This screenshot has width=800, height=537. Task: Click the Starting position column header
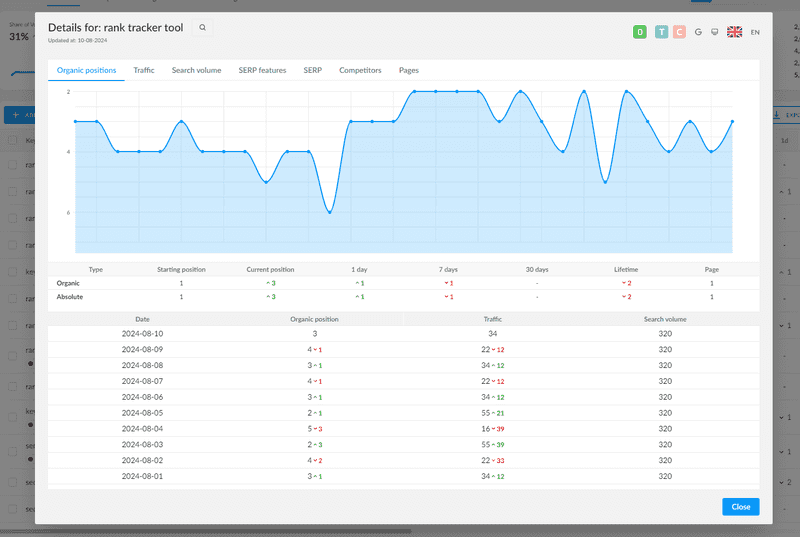click(181, 269)
